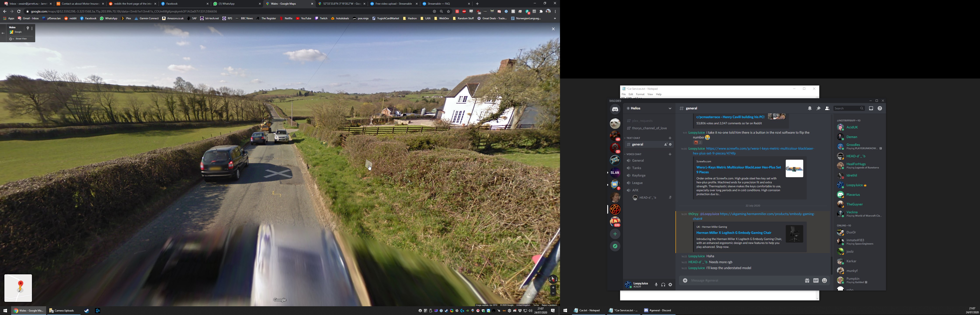The image size is (980, 315).
Task: Open Edit menu in Notepad
Action: point(631,94)
